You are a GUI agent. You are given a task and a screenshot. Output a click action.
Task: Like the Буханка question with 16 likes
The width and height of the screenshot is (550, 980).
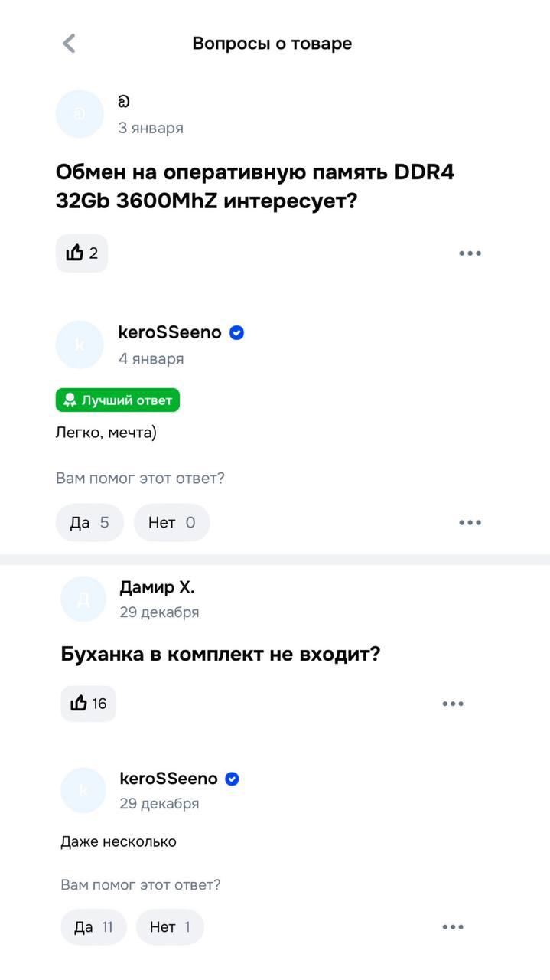point(88,704)
